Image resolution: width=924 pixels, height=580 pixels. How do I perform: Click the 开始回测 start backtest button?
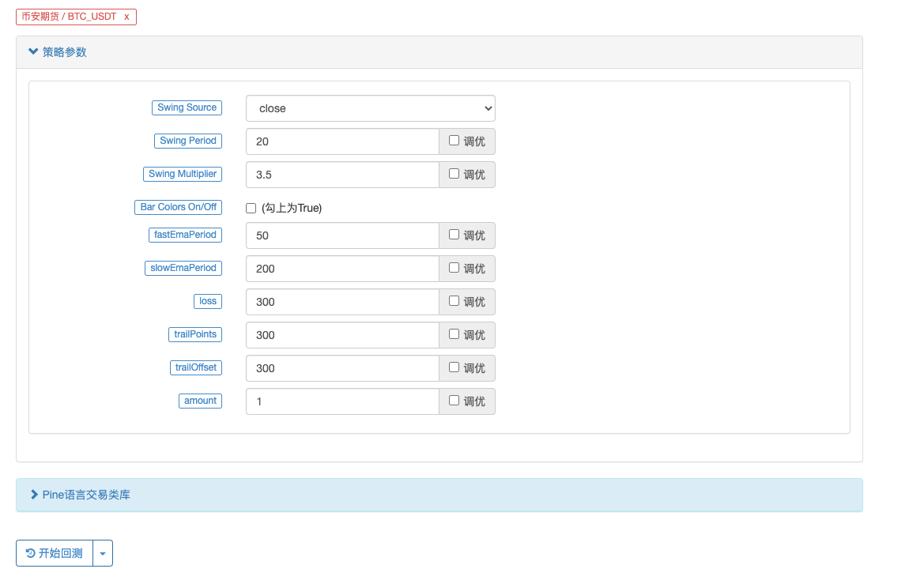click(55, 553)
